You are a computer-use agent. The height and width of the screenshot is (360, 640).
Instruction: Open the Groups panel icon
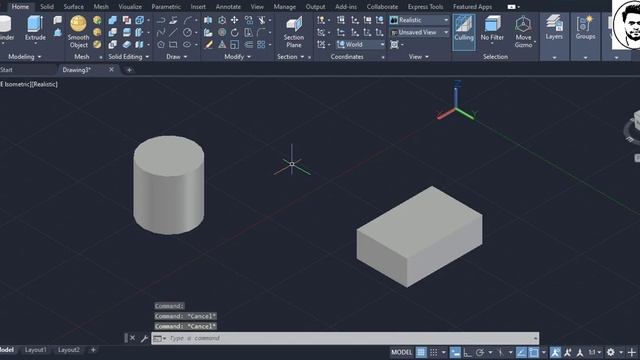(585, 28)
